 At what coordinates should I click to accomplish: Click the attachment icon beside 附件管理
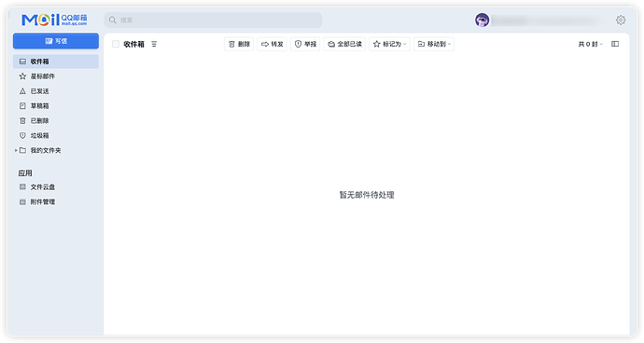(x=22, y=202)
